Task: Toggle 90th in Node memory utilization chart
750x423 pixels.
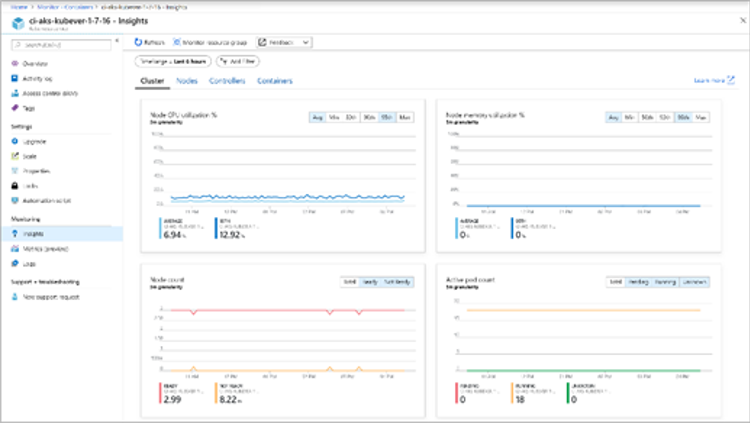Action: click(x=665, y=117)
